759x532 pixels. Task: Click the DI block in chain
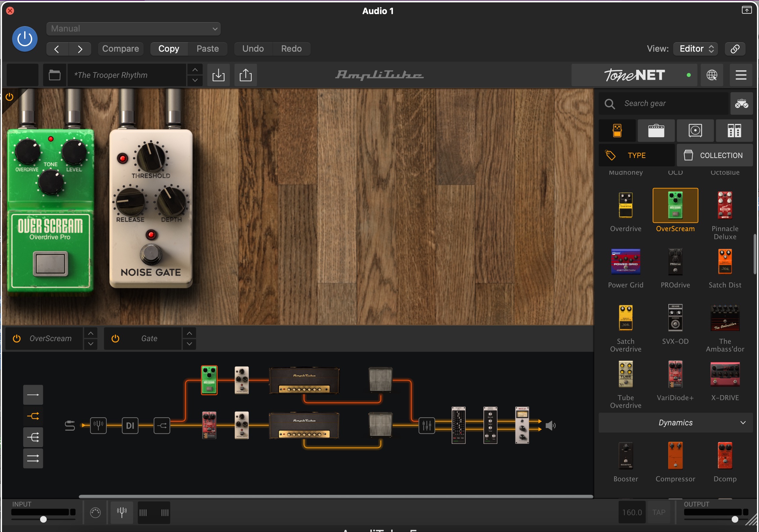click(130, 426)
